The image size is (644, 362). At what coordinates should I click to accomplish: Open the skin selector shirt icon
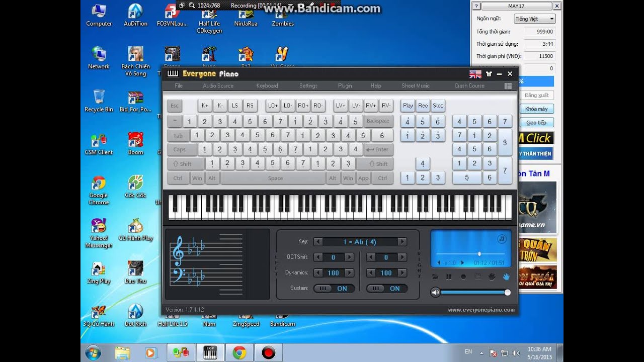point(489,74)
